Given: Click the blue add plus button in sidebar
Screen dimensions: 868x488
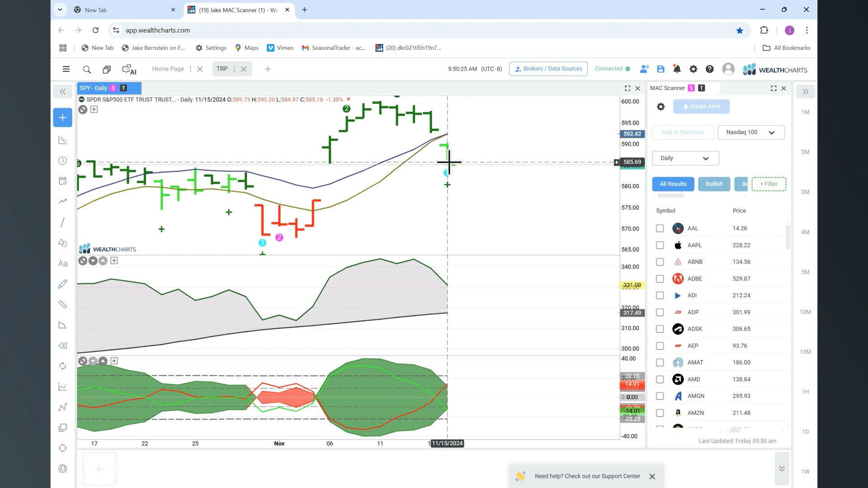Looking at the screenshot, I should coord(62,117).
